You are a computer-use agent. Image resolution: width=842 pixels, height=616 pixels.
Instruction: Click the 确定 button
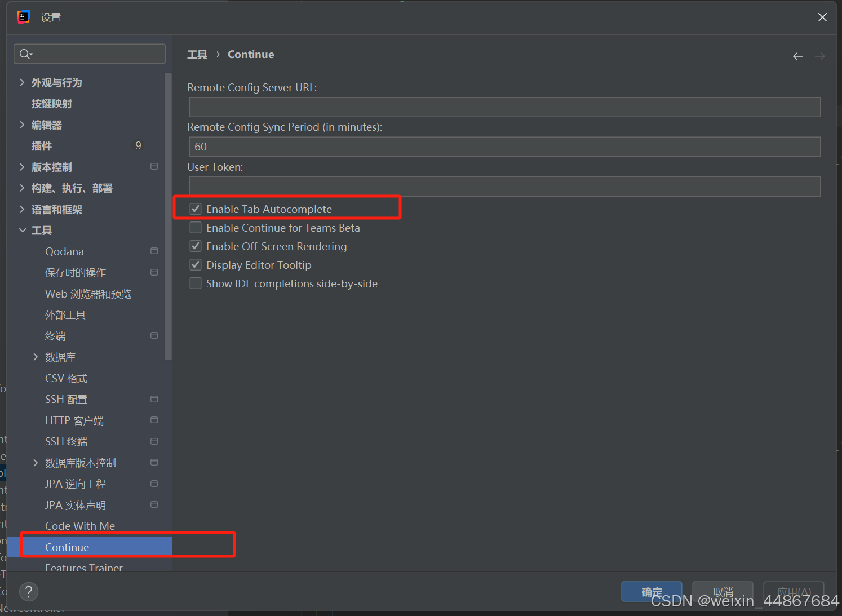(652, 592)
